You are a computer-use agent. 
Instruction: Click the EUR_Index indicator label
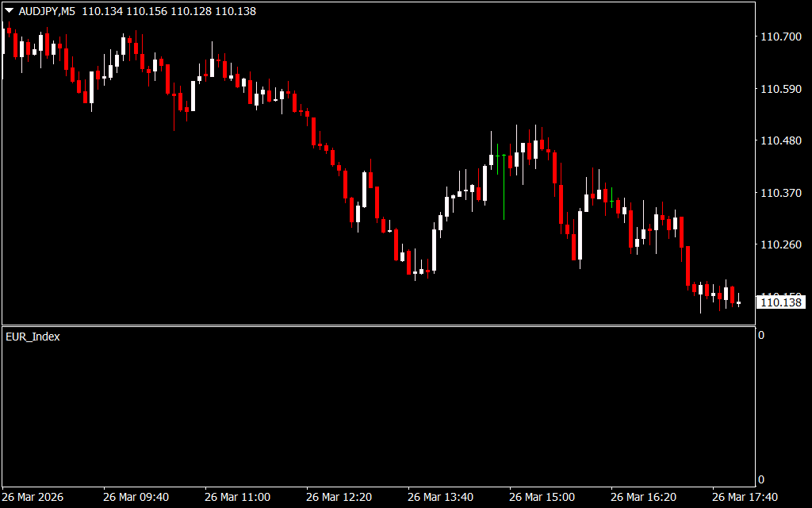[33, 337]
